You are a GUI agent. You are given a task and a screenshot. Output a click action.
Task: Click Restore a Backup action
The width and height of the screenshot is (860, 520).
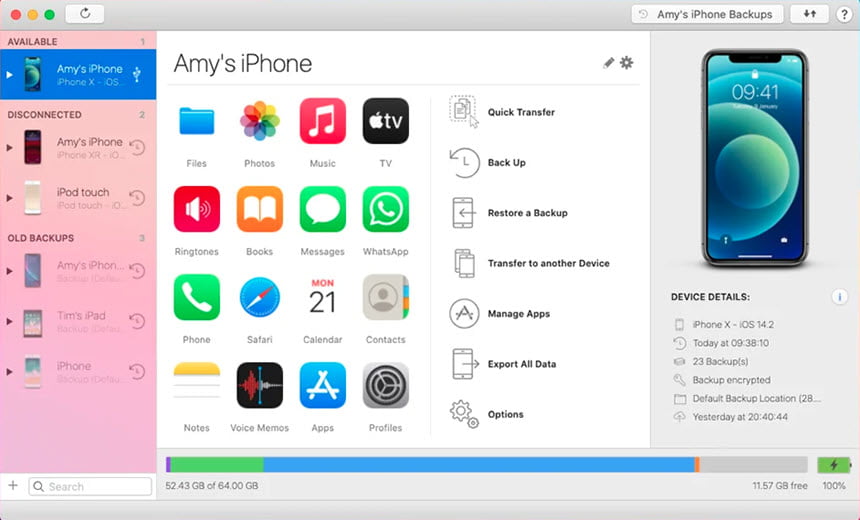(508, 213)
